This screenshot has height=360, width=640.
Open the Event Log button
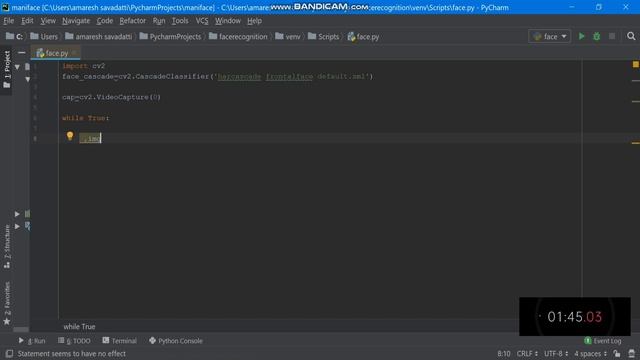pos(603,341)
